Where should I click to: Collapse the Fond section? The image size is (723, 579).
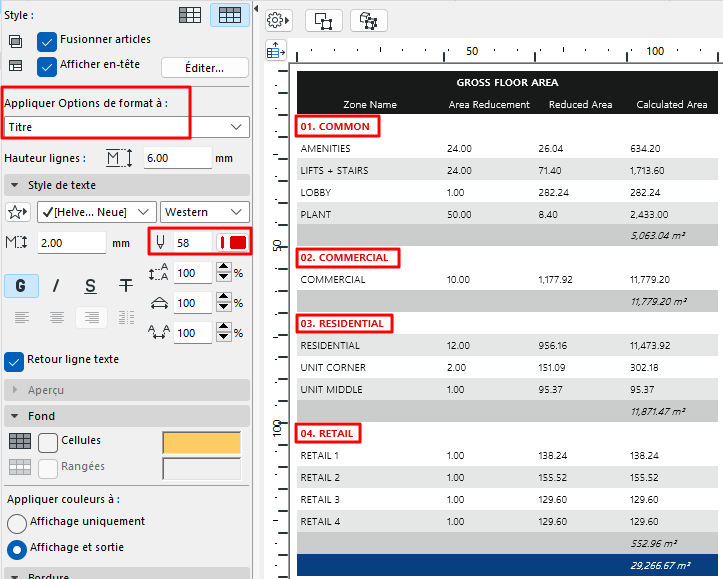coord(14,416)
